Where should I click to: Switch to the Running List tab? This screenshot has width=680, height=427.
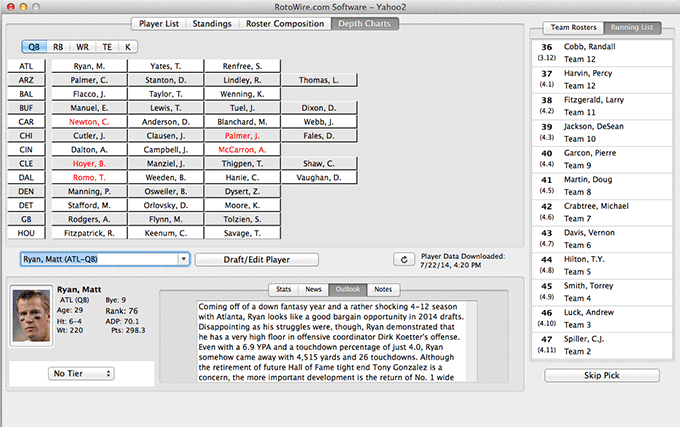tap(632, 27)
